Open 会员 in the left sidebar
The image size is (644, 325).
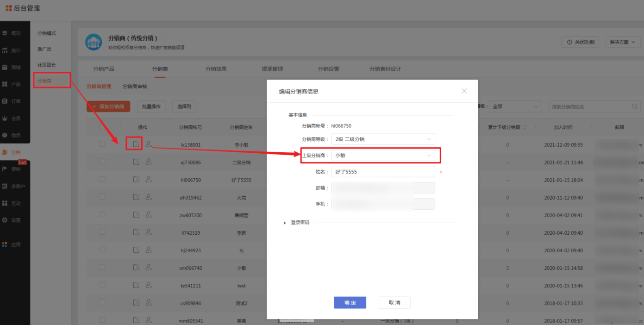[x=12, y=118]
